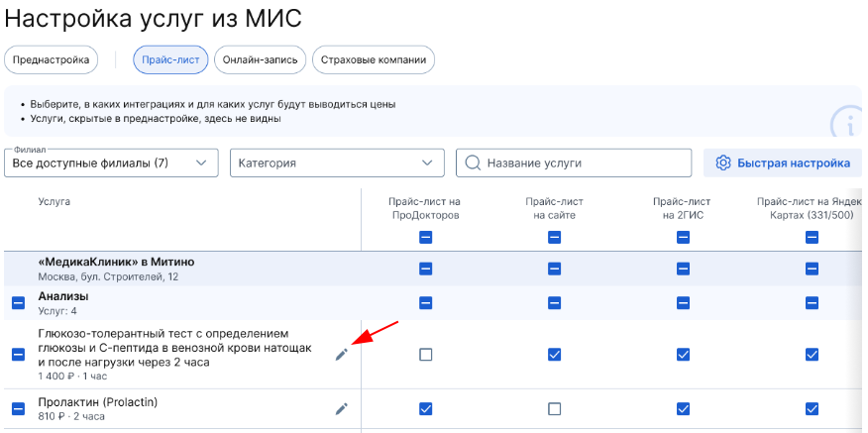
Task: Click the magnifier icon in search field
Action: point(473,163)
